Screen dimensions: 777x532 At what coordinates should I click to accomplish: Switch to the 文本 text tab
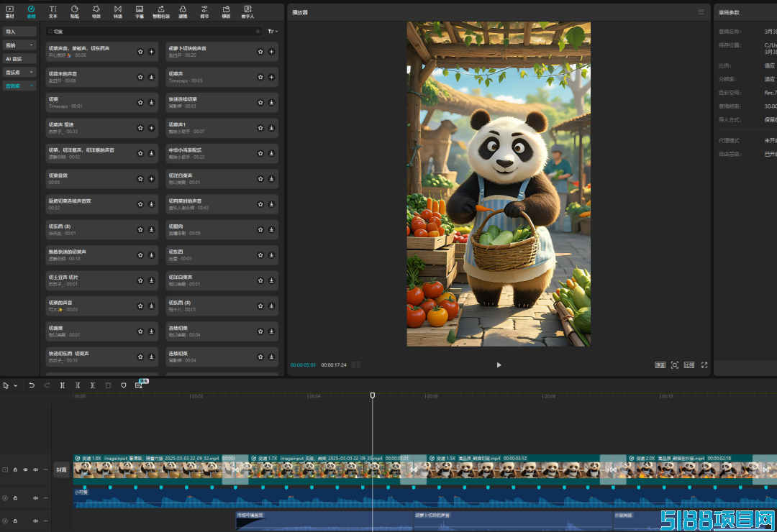click(53, 12)
